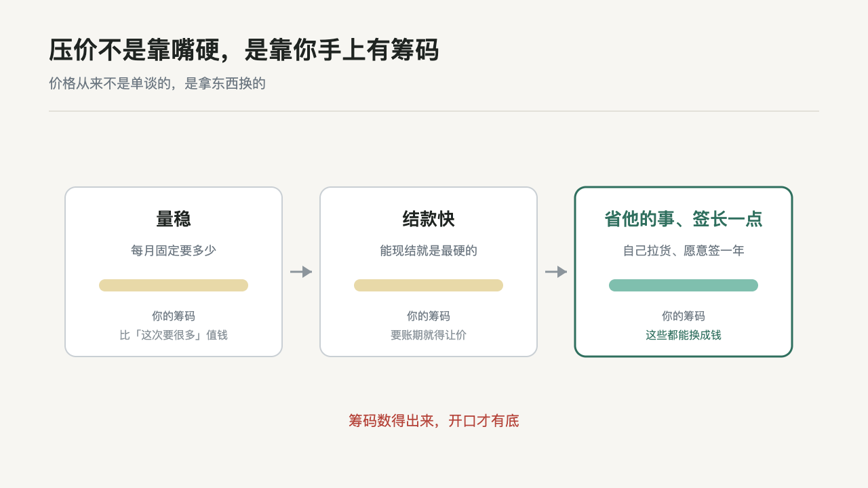
Task: Select the green text 这些都能换成钱
Action: click(x=684, y=335)
